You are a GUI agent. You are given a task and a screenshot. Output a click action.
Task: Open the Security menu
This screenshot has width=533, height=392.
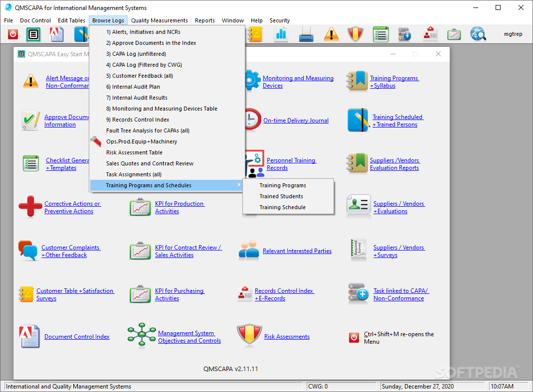pyautogui.click(x=280, y=20)
